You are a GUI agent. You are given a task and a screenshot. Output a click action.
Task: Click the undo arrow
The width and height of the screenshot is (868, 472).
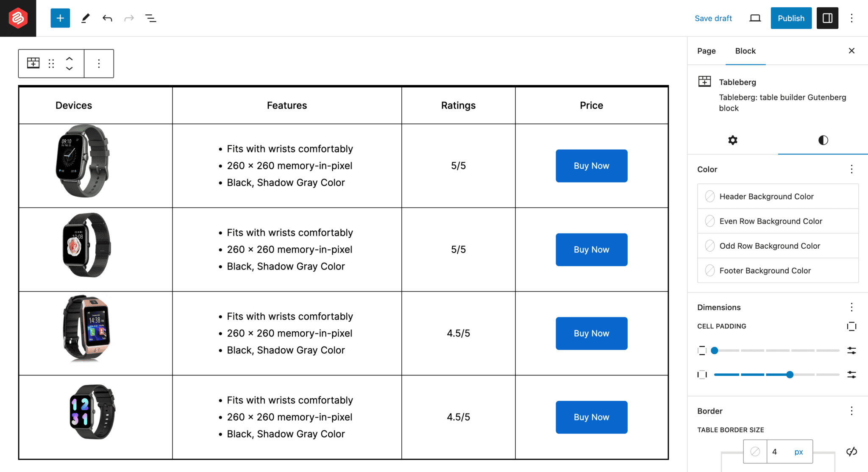click(x=107, y=18)
